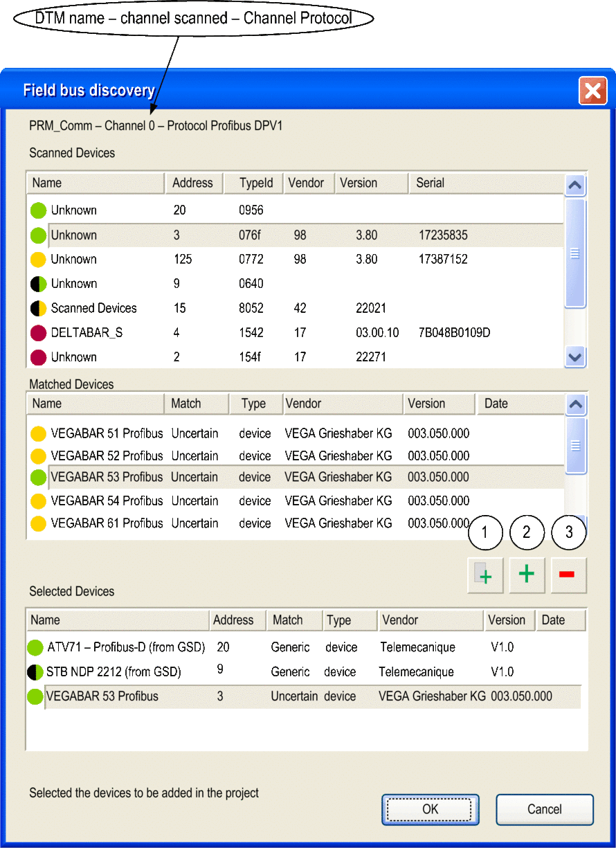Select the DELTABAR_S scanned device
The image size is (616, 848).
295,333
